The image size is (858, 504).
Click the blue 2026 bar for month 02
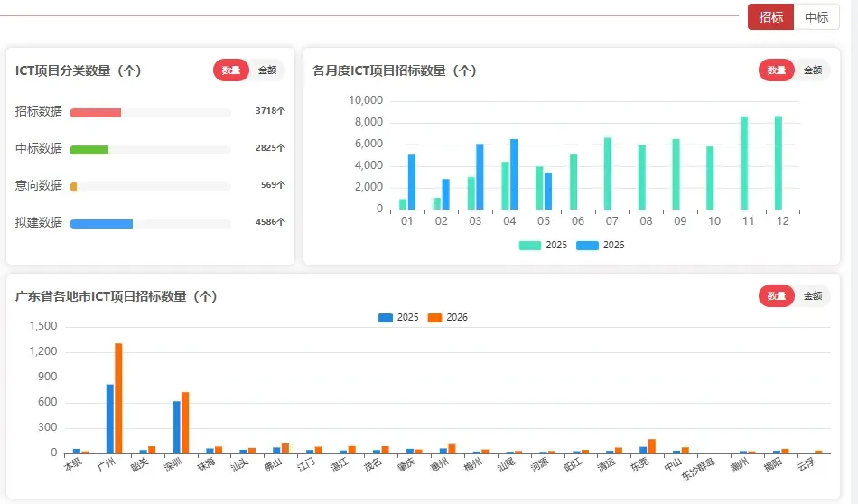[x=446, y=194]
